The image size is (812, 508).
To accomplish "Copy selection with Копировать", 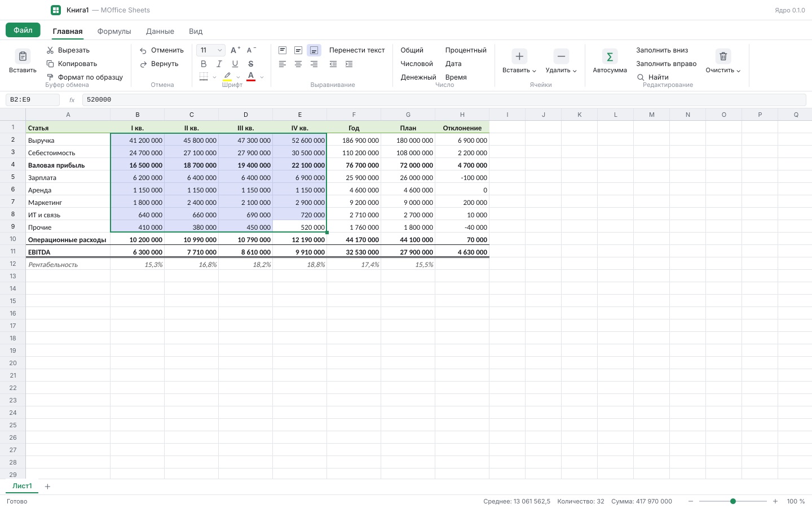I will 72,64.
